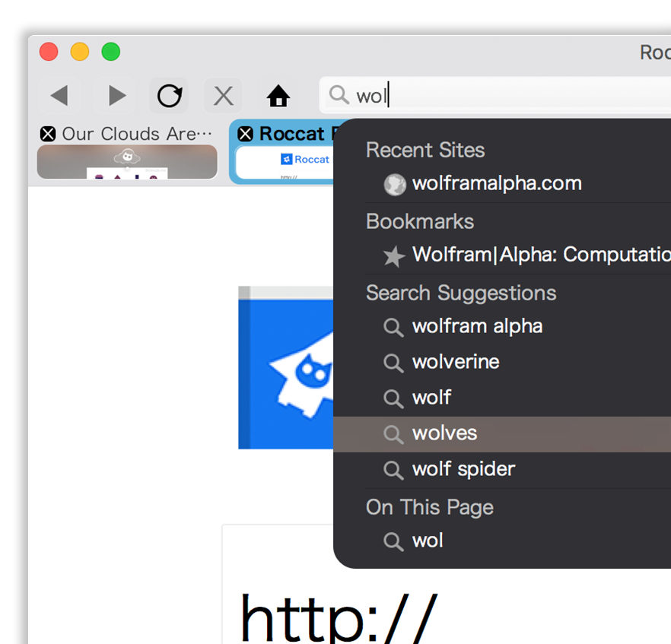Choose the wolfram alpha search suggestion
The image size is (671, 644).
[477, 327]
